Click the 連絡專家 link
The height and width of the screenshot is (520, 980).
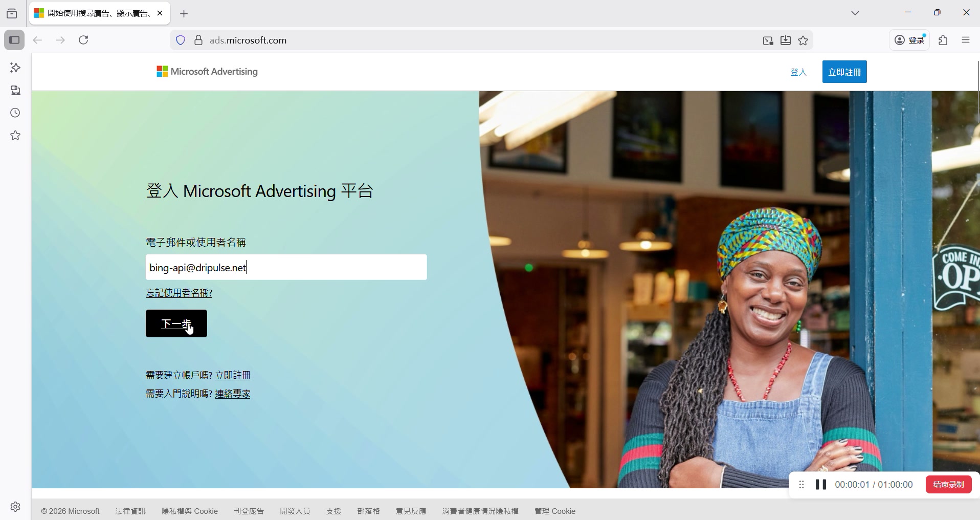tap(233, 394)
